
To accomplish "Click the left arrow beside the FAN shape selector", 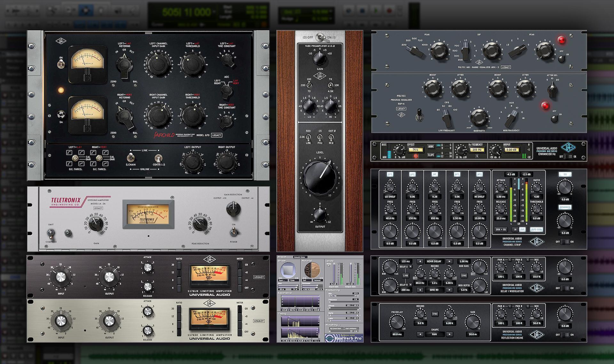I will 420,334.
